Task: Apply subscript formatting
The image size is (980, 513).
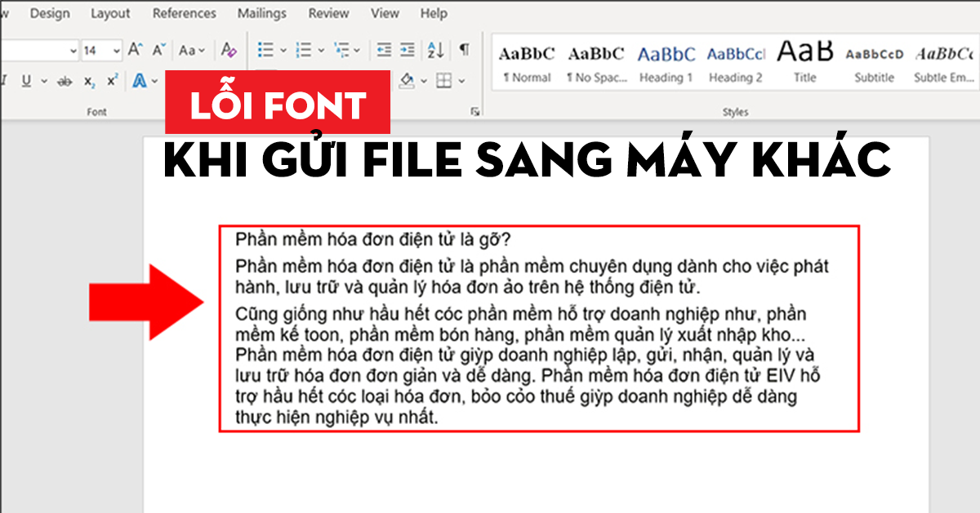Action: click(x=89, y=80)
